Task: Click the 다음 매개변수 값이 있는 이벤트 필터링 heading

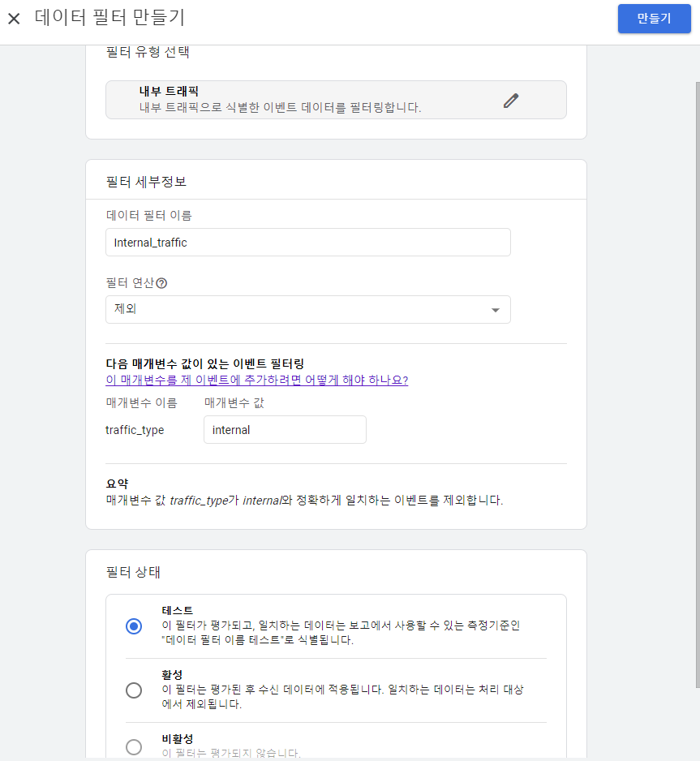Action: [204, 363]
